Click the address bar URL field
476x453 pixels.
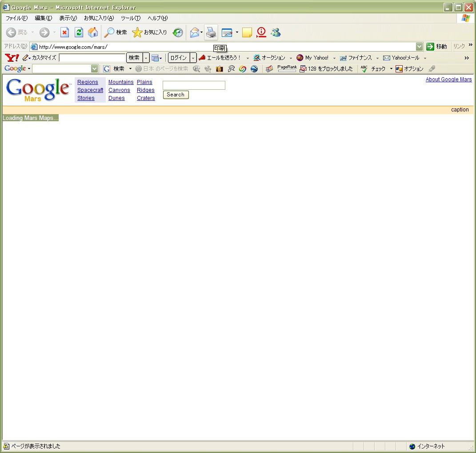coord(223,47)
